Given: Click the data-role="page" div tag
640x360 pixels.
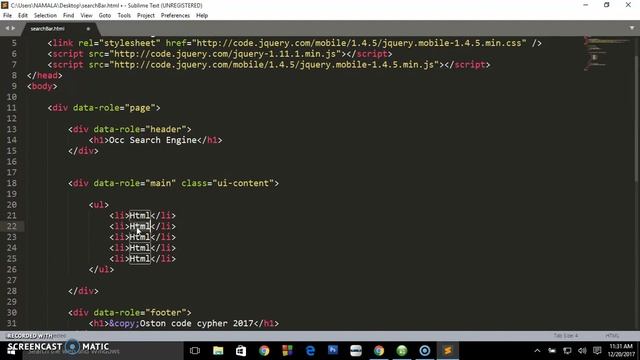Looking at the screenshot, I should [x=104, y=108].
